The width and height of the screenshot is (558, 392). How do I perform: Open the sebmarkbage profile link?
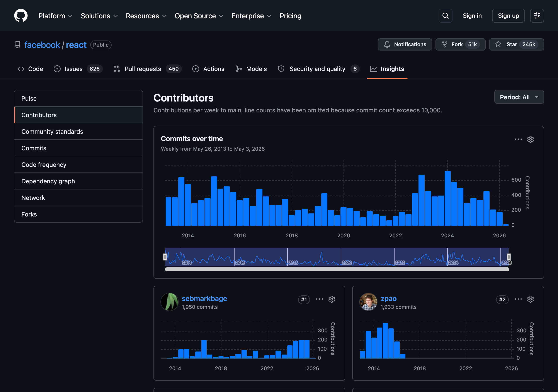(204, 299)
